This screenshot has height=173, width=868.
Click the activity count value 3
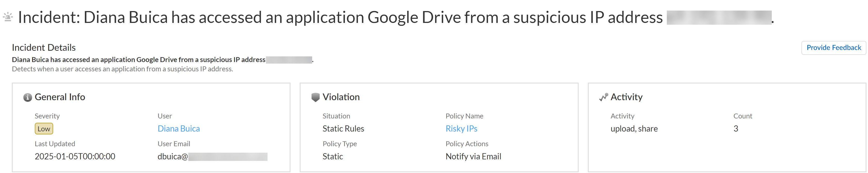(x=736, y=128)
